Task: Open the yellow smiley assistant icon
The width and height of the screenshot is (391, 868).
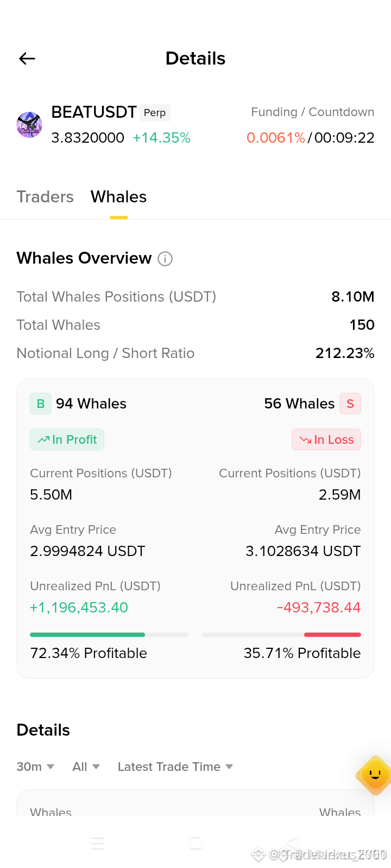Action: tap(375, 775)
